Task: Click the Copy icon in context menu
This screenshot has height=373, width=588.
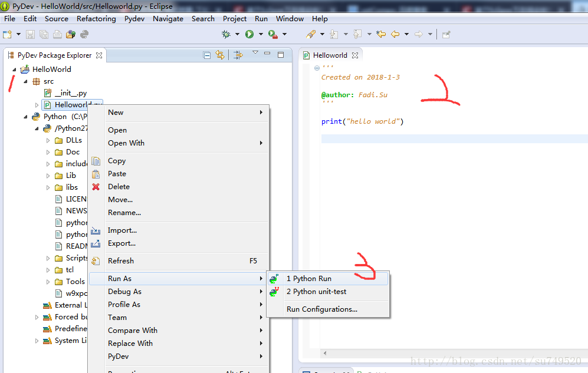Action: 96,161
